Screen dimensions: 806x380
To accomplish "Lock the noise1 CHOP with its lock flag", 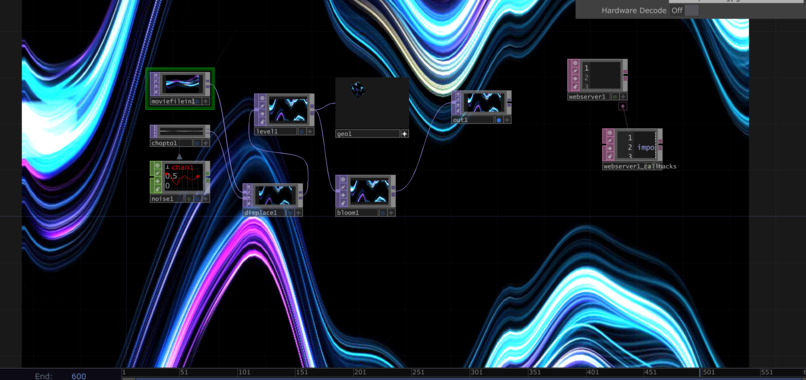I will point(158,188).
